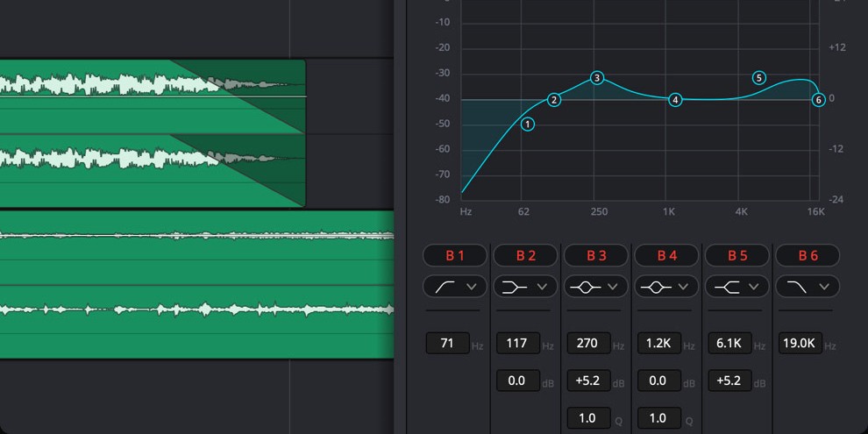
Task: Toggle band B1 on or off
Action: tap(455, 255)
